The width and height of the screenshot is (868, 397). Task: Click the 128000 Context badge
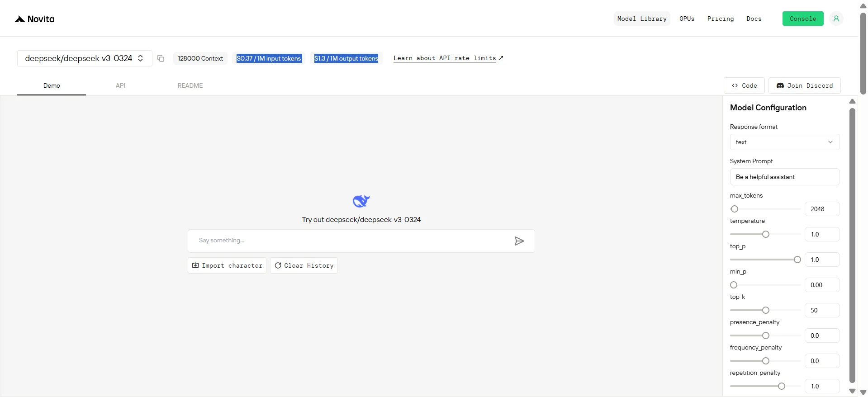pos(200,58)
